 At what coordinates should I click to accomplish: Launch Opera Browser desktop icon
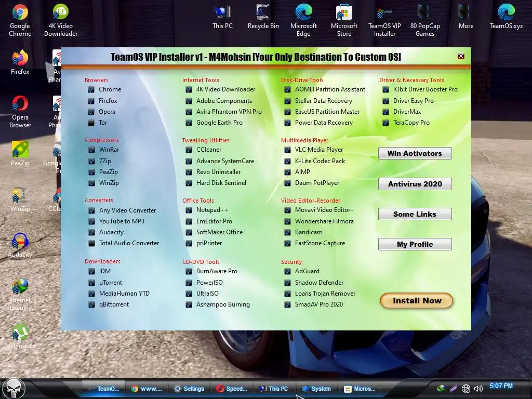[x=20, y=112]
